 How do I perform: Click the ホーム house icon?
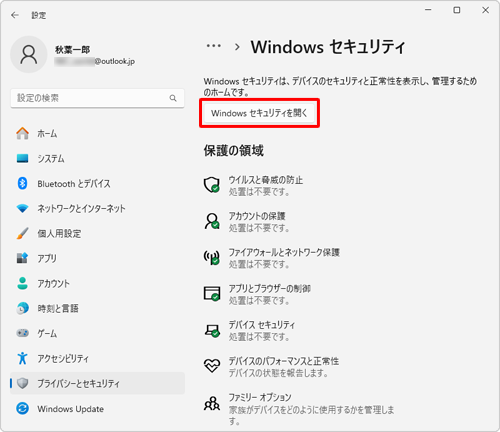click(22, 133)
